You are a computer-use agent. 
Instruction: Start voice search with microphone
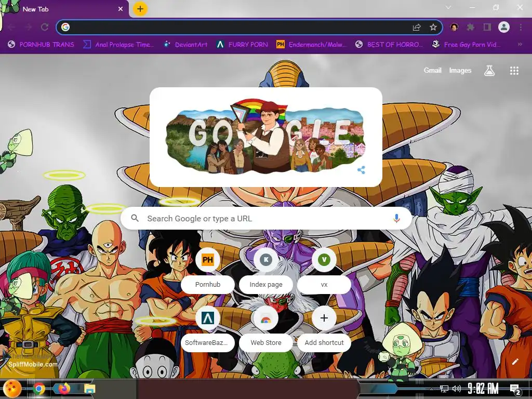pos(396,219)
